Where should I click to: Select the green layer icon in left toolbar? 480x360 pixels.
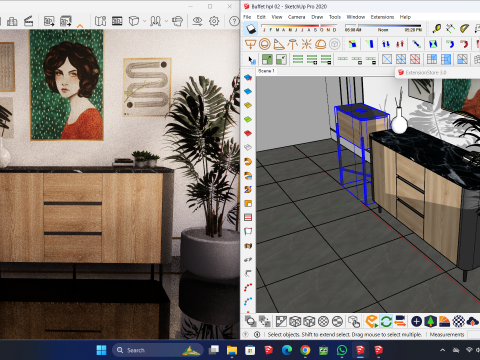248,119
